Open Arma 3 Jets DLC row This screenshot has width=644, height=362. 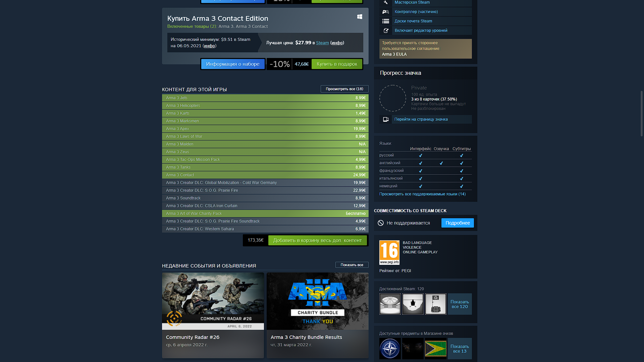click(265, 98)
